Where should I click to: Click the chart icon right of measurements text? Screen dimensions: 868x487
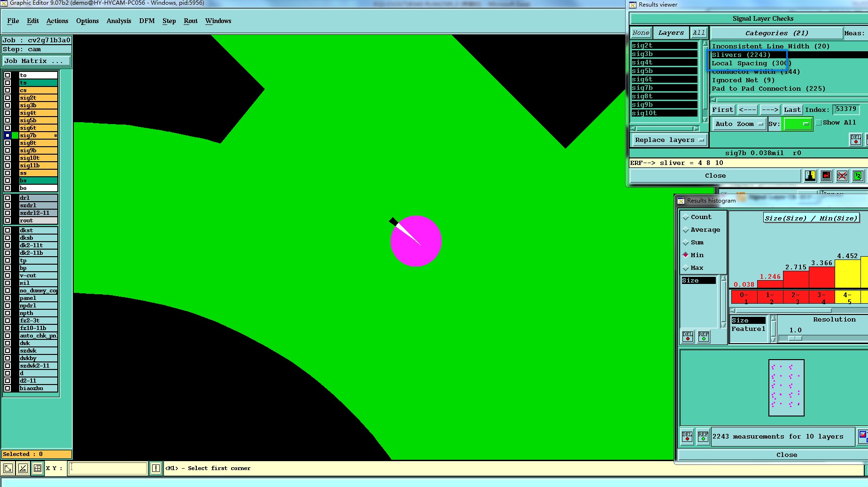point(863,436)
